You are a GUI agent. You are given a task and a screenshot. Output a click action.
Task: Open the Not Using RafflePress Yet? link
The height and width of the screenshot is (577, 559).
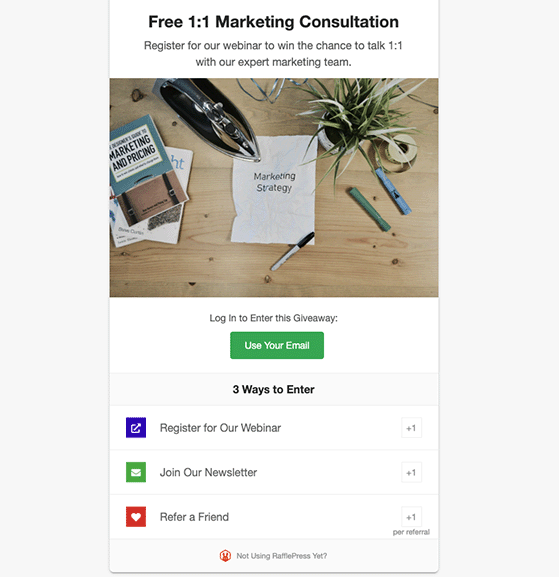pyautogui.click(x=282, y=556)
